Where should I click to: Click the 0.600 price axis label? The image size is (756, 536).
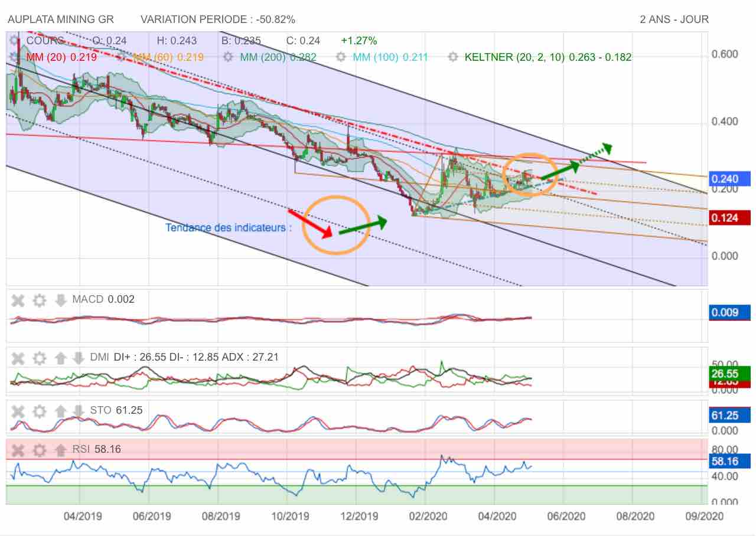pyautogui.click(x=724, y=54)
